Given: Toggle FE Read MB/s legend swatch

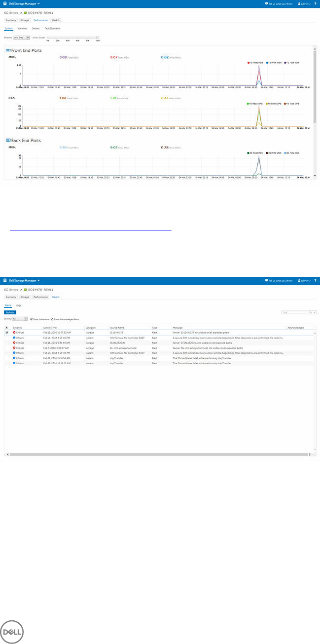Looking at the screenshot, I should (249, 63).
